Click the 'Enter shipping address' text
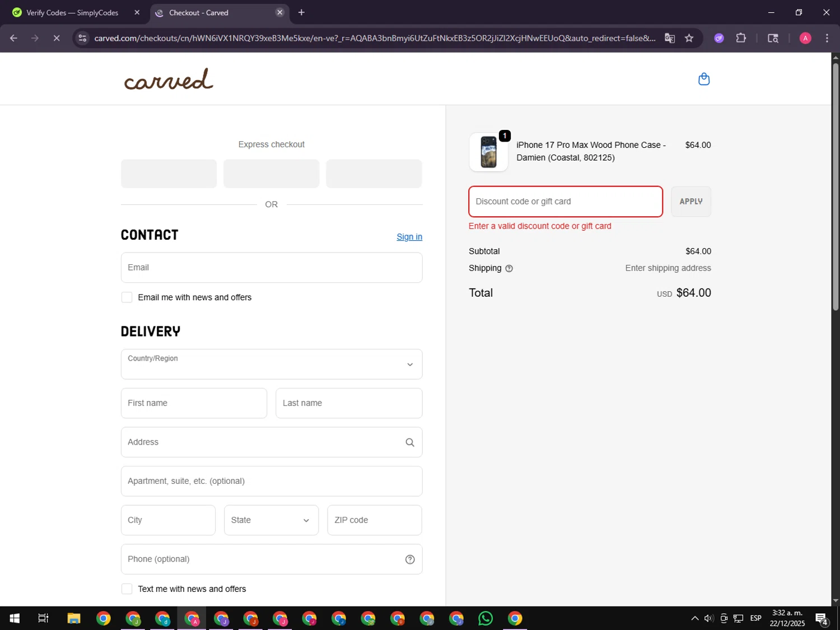 (668, 268)
